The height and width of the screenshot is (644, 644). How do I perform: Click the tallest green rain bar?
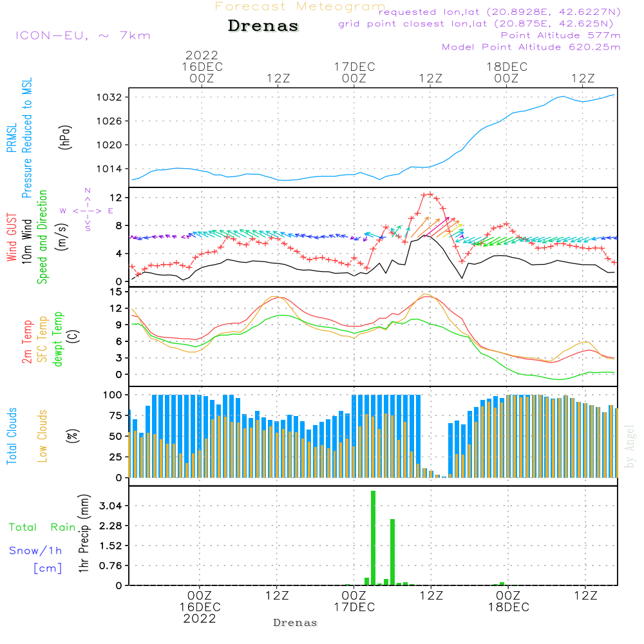[x=373, y=538]
